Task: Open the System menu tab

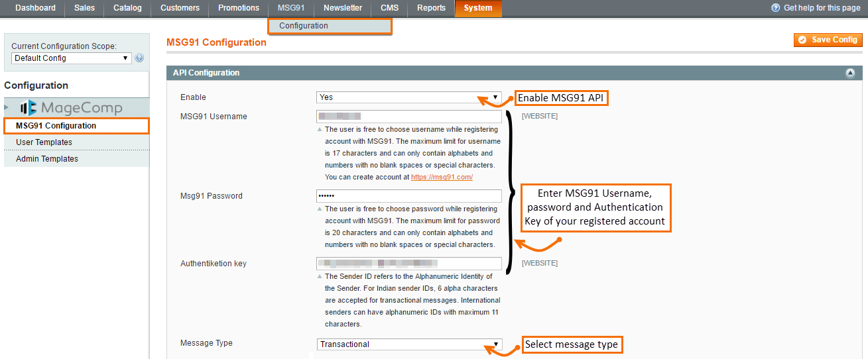Action: 478,8
